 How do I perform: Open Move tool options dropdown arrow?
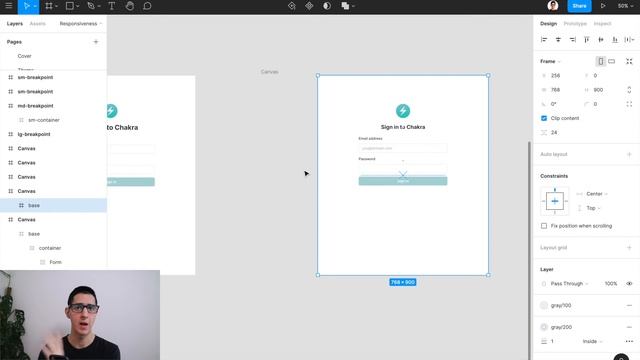pyautogui.click(x=35, y=6)
